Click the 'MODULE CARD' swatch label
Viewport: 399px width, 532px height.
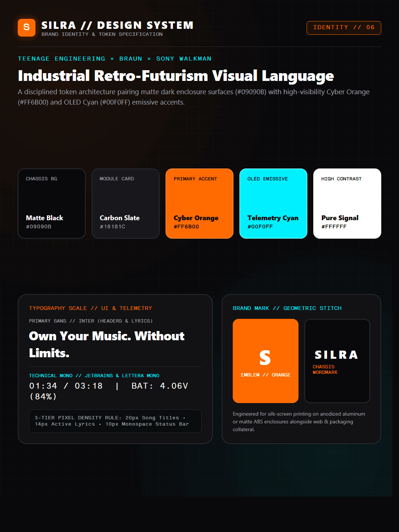117,179
